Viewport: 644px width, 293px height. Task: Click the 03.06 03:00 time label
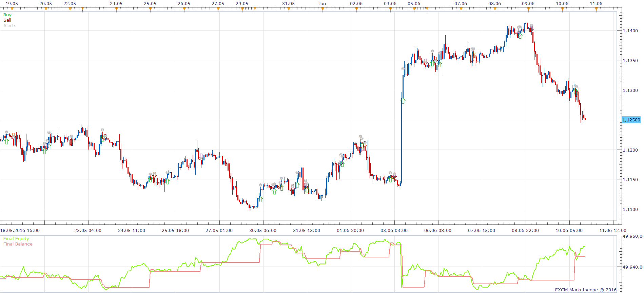(394, 231)
